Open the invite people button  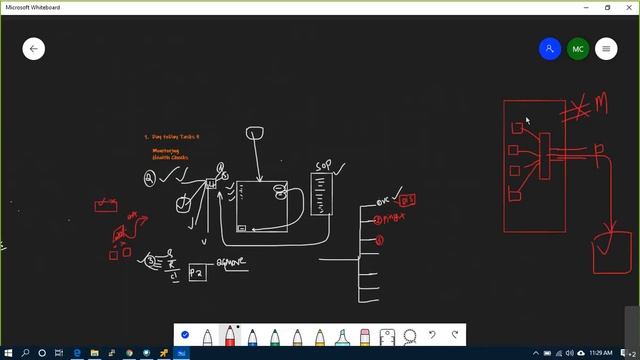(x=550, y=49)
